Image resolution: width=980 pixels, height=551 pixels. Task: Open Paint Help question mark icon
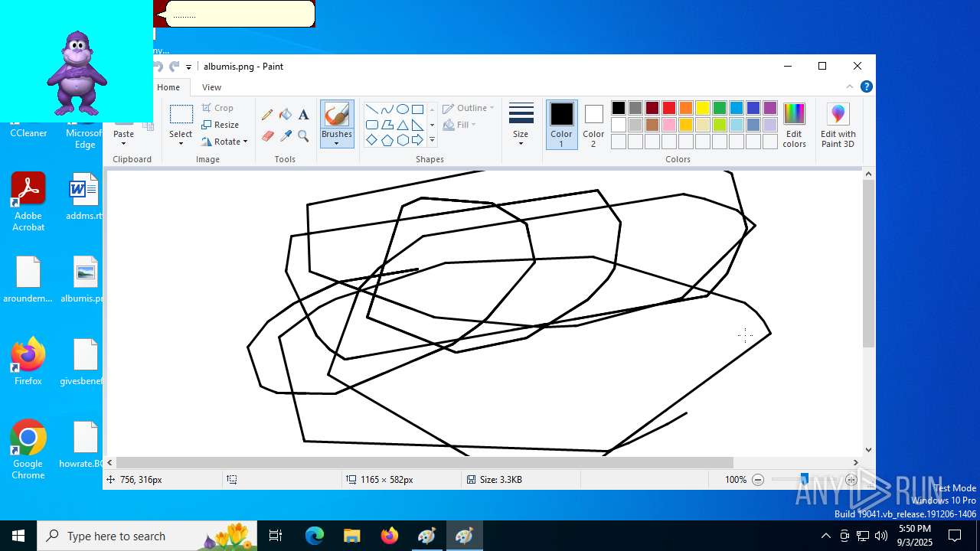[x=866, y=86]
